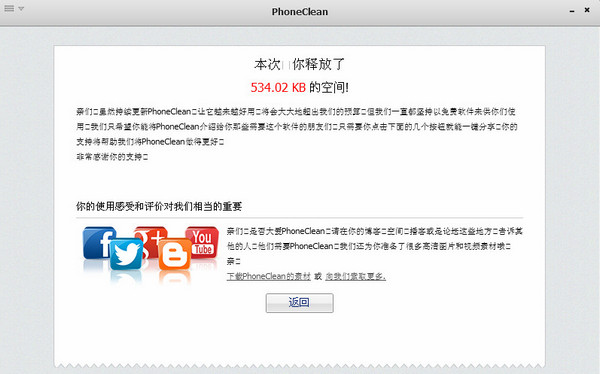
Task: Share via the Twitter bird icon
Action: (x=126, y=254)
